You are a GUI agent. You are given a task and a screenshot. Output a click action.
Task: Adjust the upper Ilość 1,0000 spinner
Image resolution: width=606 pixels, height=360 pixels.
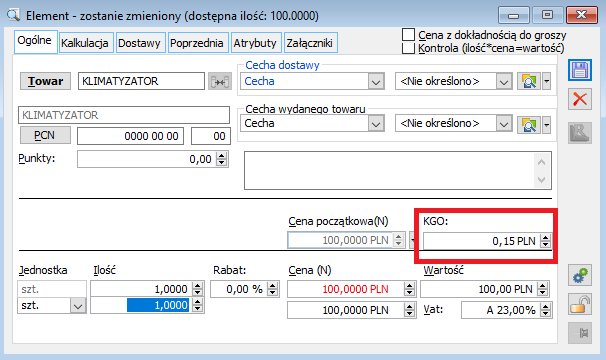197,289
